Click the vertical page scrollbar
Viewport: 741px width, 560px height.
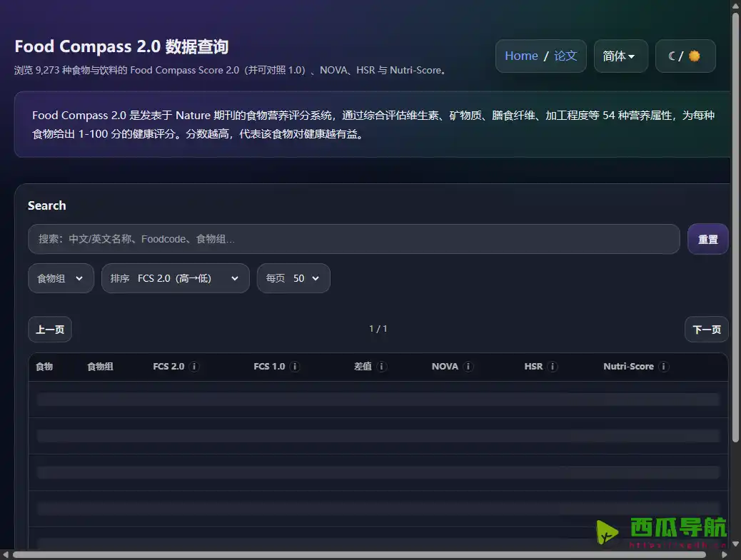(x=735, y=228)
